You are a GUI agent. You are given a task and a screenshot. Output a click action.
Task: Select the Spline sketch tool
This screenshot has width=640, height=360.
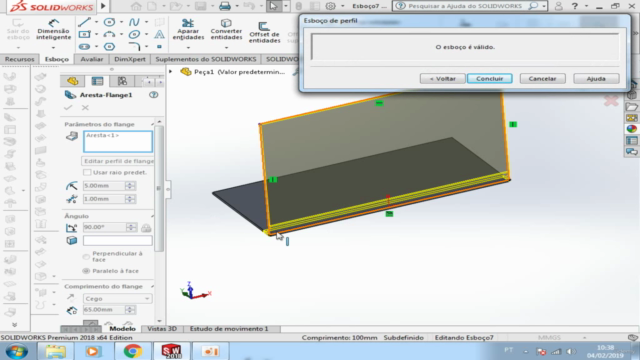[134, 22]
